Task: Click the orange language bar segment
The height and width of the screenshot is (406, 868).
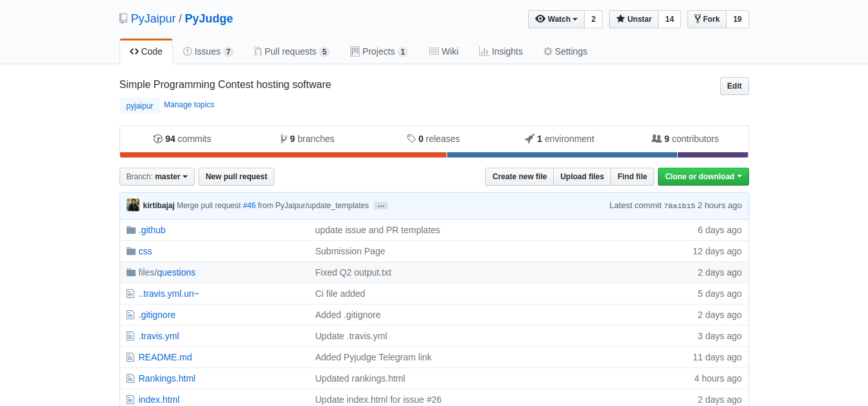Action: [283, 155]
